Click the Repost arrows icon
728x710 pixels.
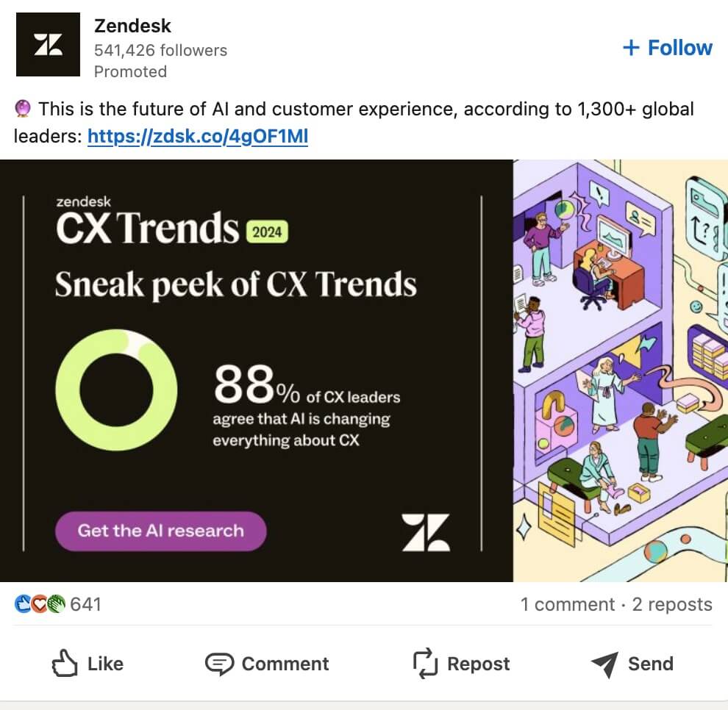coord(426,664)
